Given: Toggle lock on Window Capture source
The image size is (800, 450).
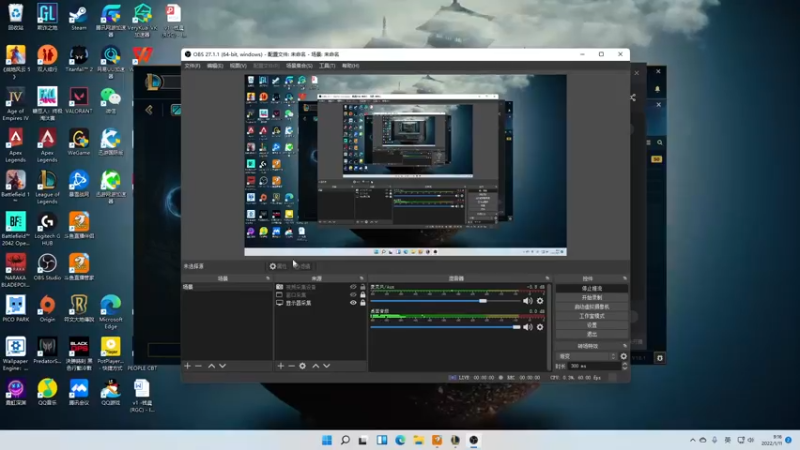Looking at the screenshot, I should [x=363, y=295].
